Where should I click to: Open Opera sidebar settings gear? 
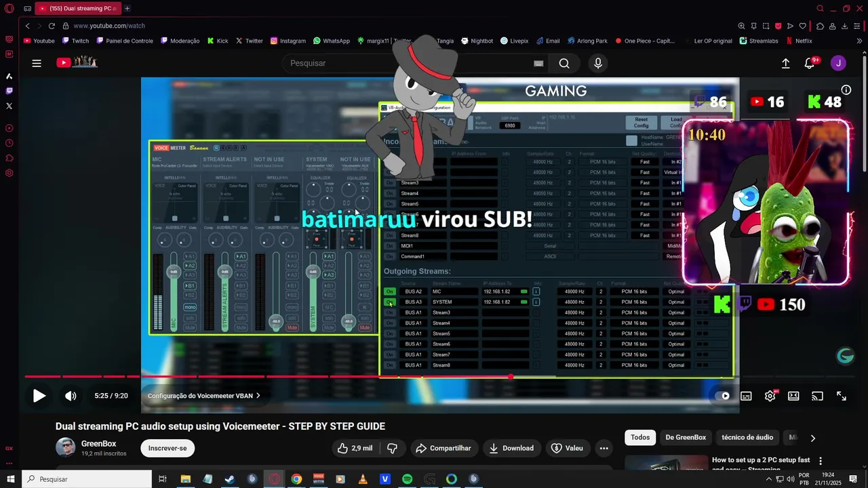coord(9,173)
